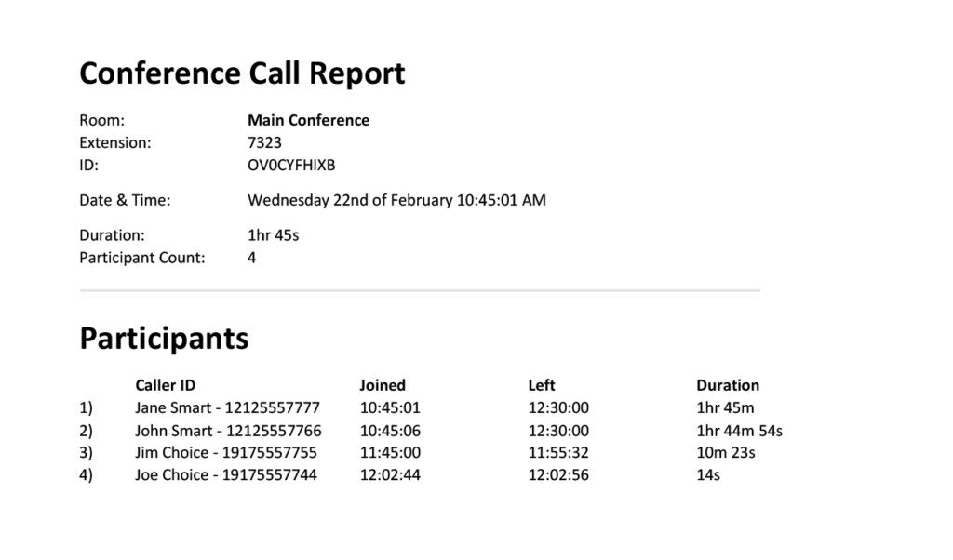Click the Main Conference room name

pyautogui.click(x=308, y=120)
